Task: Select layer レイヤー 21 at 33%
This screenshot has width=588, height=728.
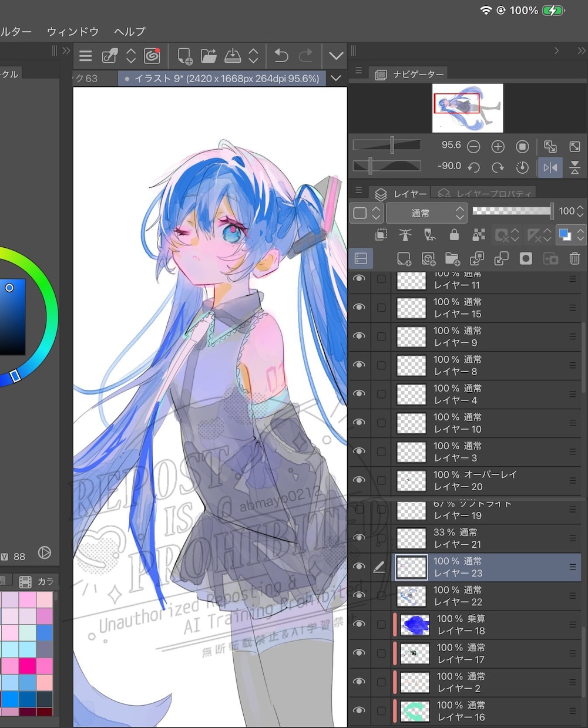Action: pyautogui.click(x=486, y=538)
